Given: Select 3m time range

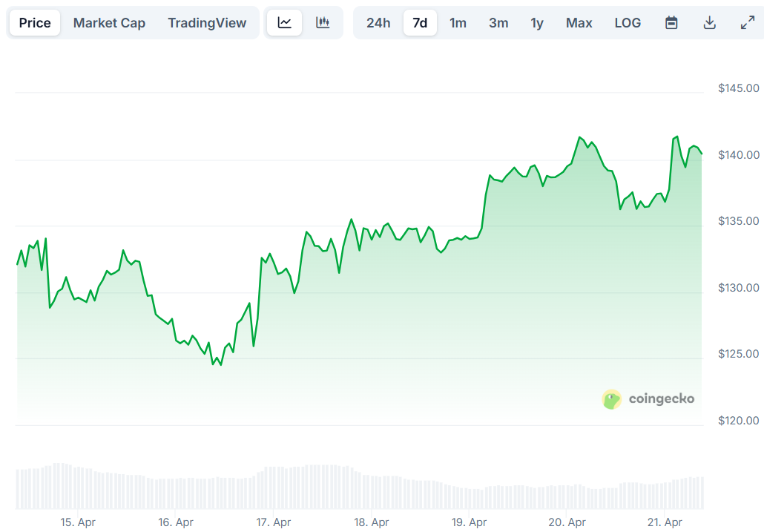Looking at the screenshot, I should click(498, 23).
